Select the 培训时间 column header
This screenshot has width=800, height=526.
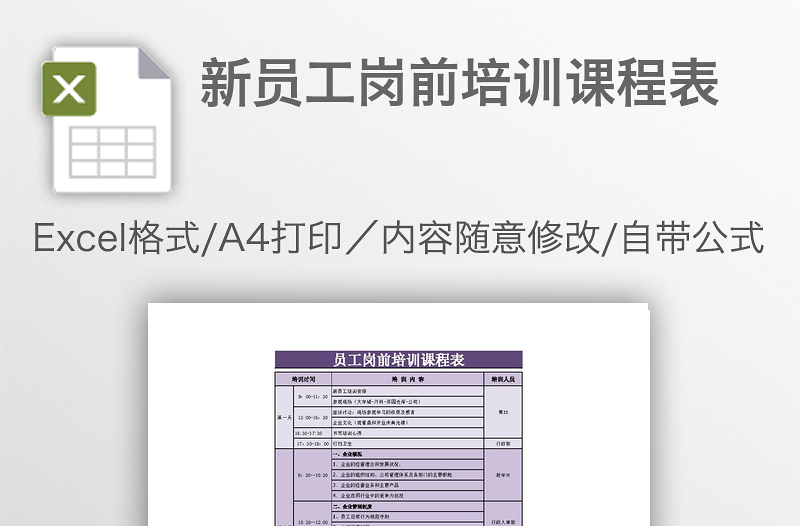303,379
